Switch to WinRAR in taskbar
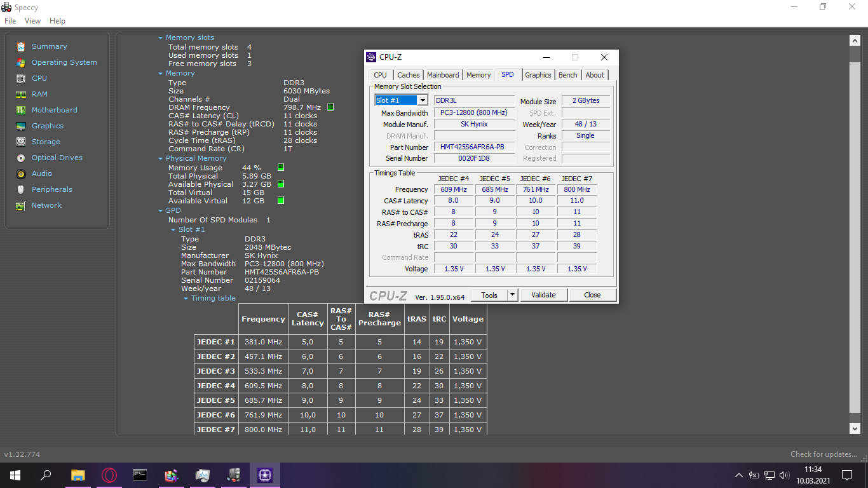 point(171,475)
